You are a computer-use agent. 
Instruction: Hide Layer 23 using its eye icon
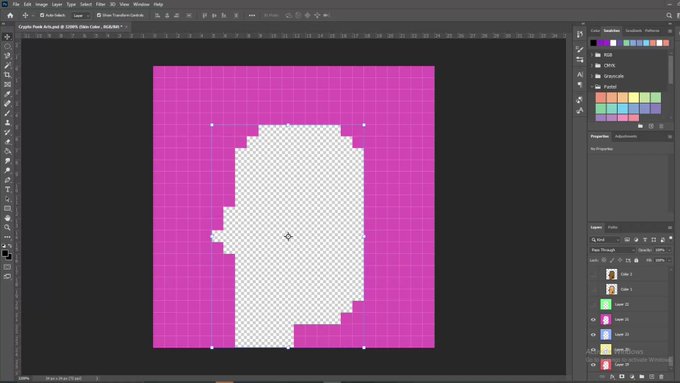pos(593,334)
